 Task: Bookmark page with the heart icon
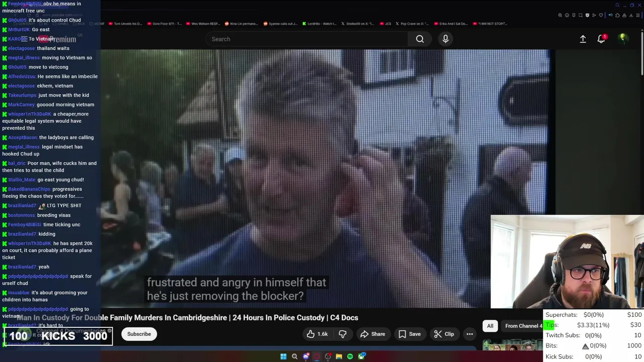click(x=601, y=15)
